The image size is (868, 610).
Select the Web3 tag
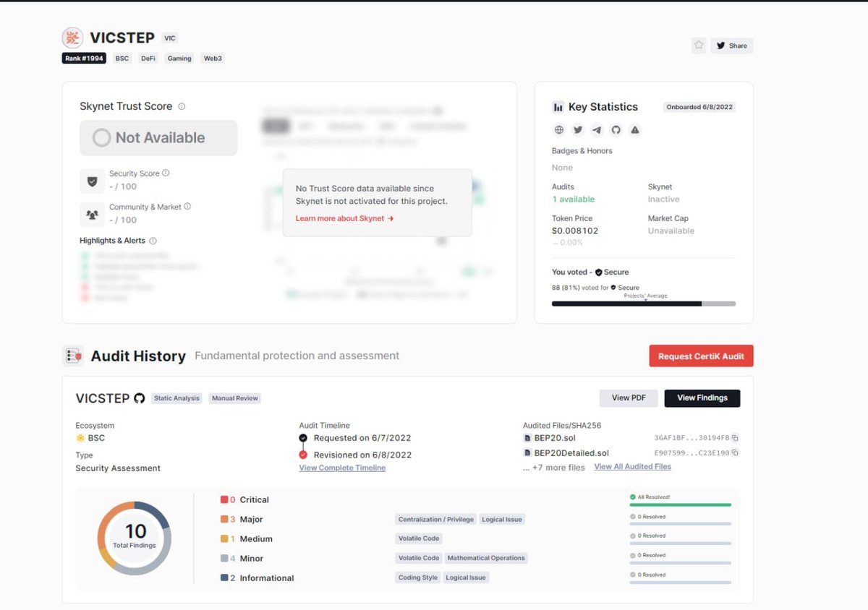213,59
